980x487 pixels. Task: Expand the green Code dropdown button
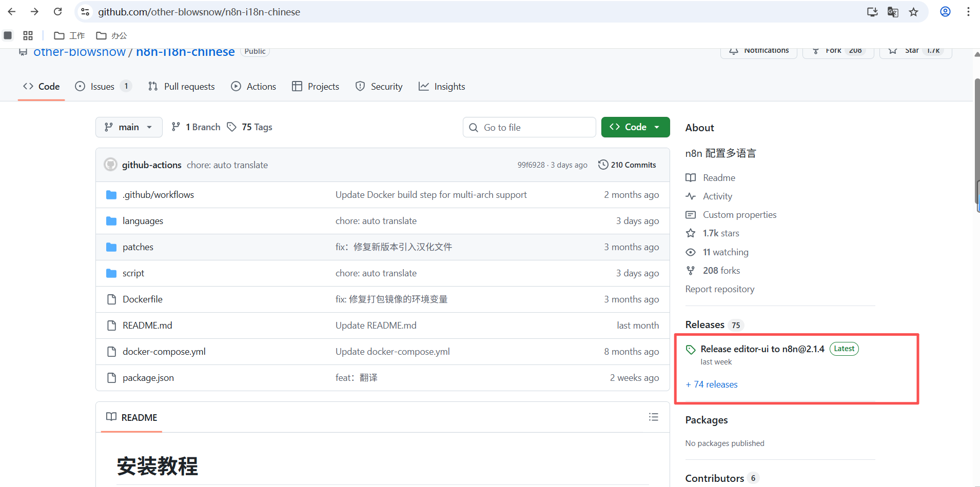point(635,127)
